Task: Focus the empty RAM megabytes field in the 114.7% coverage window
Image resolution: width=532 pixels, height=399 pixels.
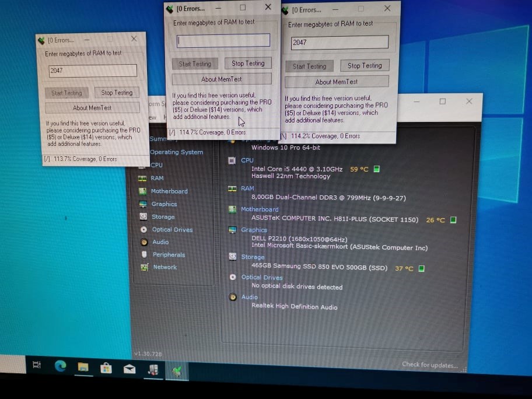Action: point(223,40)
